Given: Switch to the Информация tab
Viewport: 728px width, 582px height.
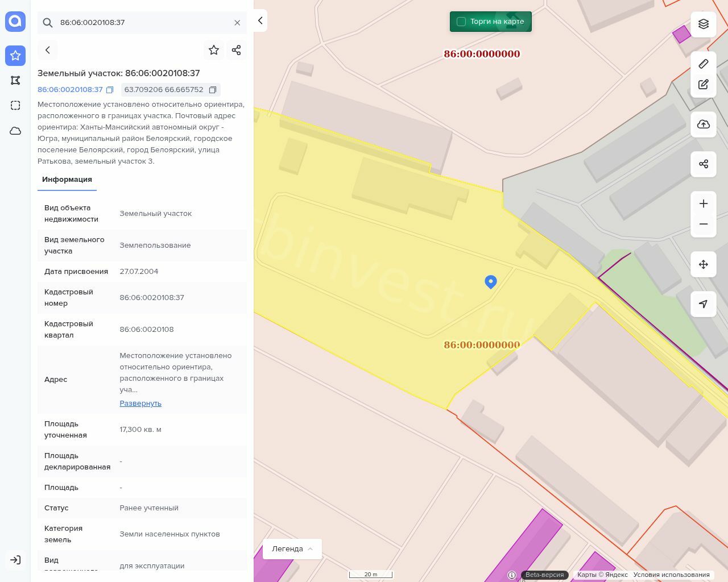Looking at the screenshot, I should click(67, 180).
